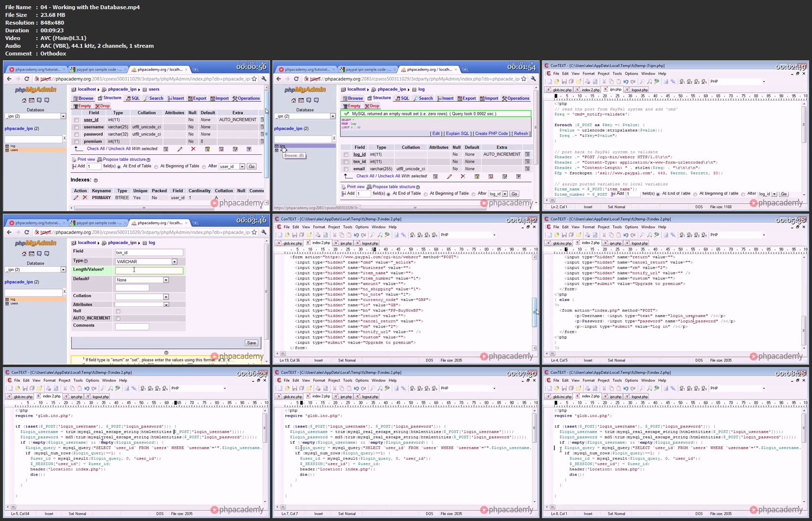Viewport: 812px width, 521px height.
Task: Select users table in 00:00:56 sidebar
Action: coord(14,150)
